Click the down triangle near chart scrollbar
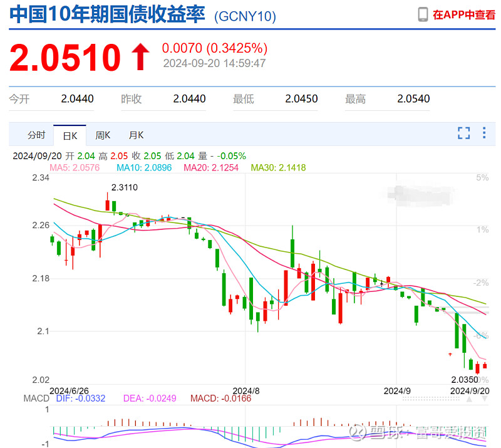Image resolution: width=501 pixels, height=448 pixels. click(x=485, y=399)
